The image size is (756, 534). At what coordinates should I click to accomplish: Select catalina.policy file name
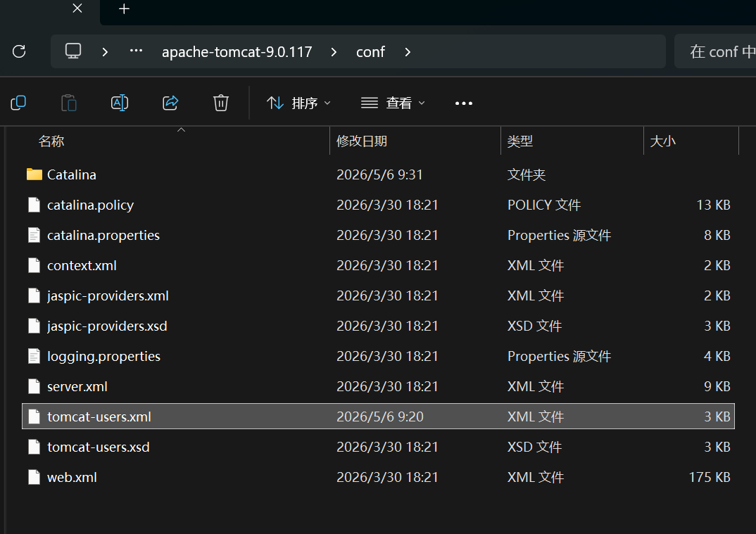(90, 205)
